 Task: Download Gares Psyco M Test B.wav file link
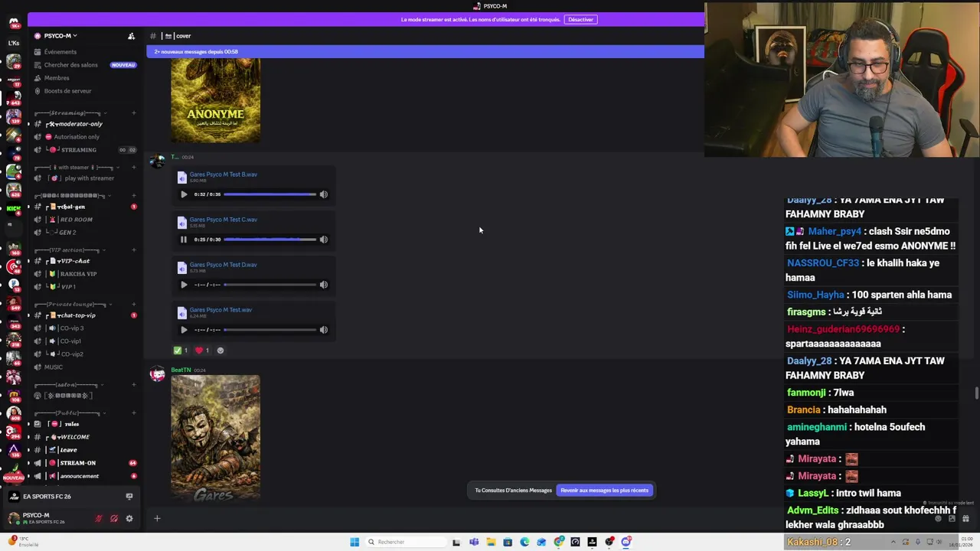point(223,174)
